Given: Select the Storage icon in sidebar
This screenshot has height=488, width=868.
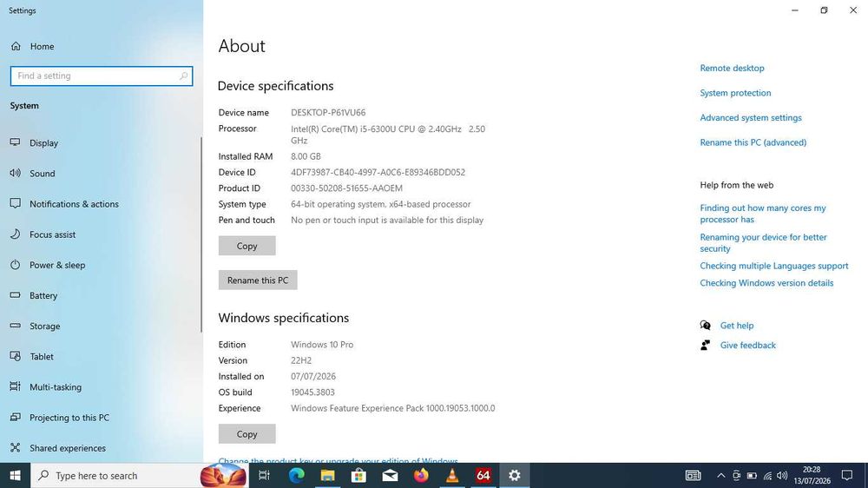Looking at the screenshot, I should (16, 326).
